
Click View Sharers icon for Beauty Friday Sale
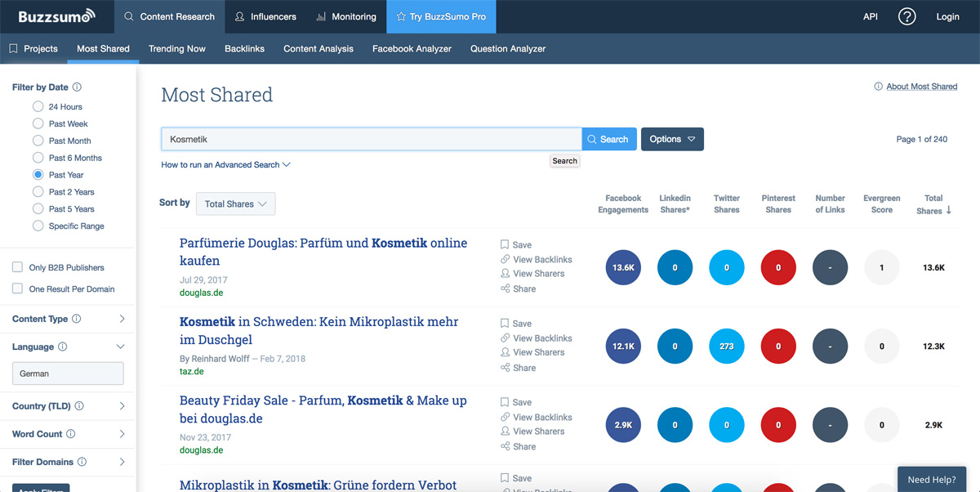(x=505, y=432)
